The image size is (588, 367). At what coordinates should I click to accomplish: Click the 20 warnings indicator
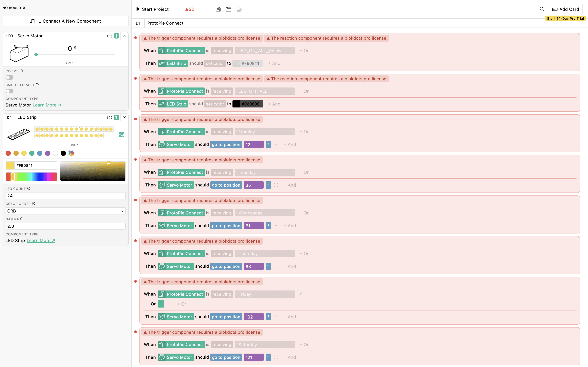tap(190, 9)
